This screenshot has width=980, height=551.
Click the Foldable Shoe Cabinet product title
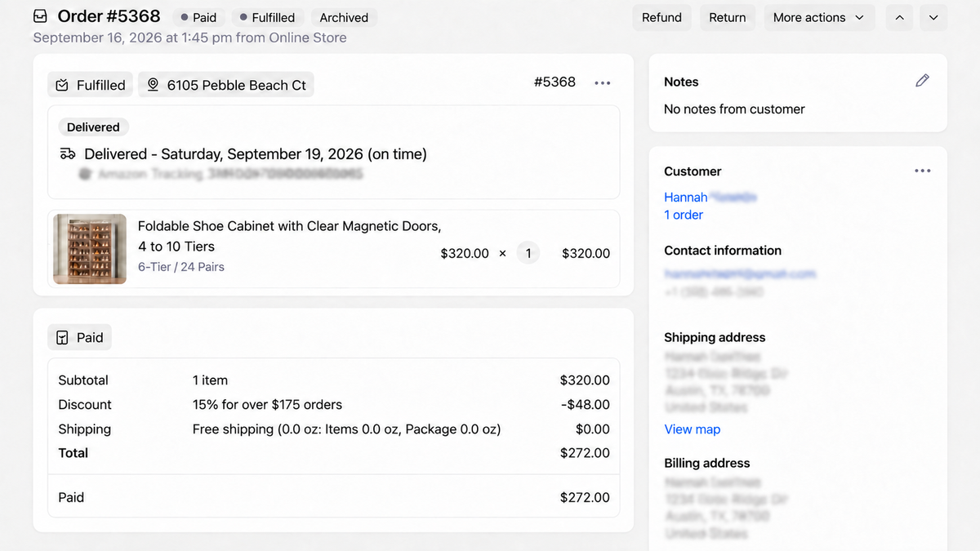290,236
